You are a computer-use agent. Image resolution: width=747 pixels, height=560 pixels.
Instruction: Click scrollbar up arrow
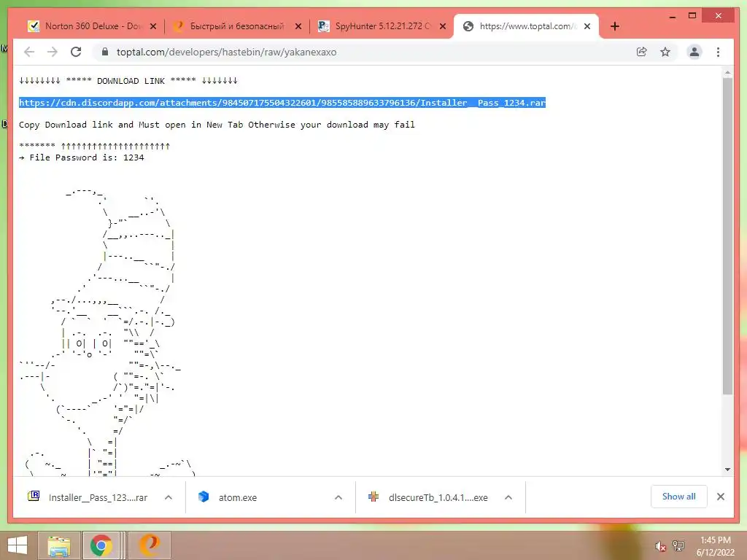pyautogui.click(x=727, y=73)
